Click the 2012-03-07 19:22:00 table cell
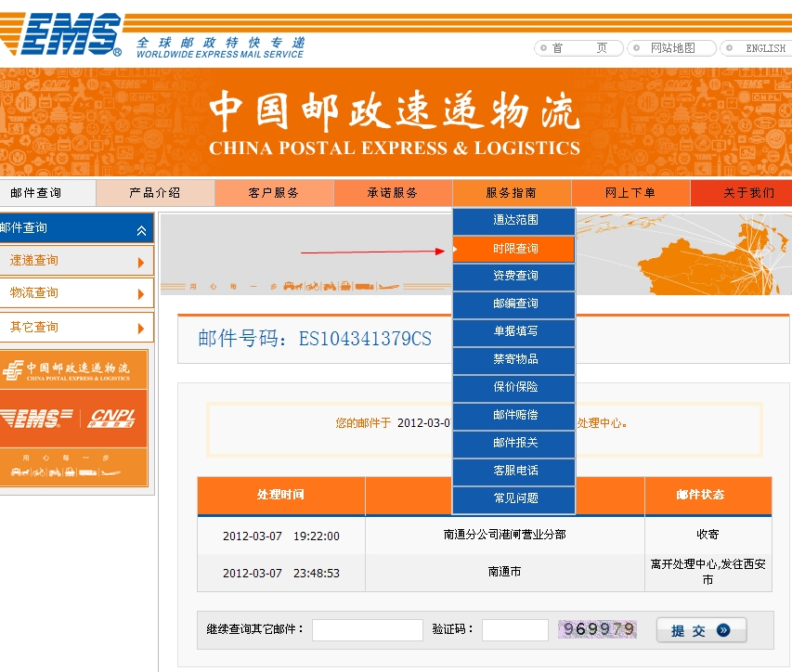This screenshot has width=792, height=672. coord(281,536)
